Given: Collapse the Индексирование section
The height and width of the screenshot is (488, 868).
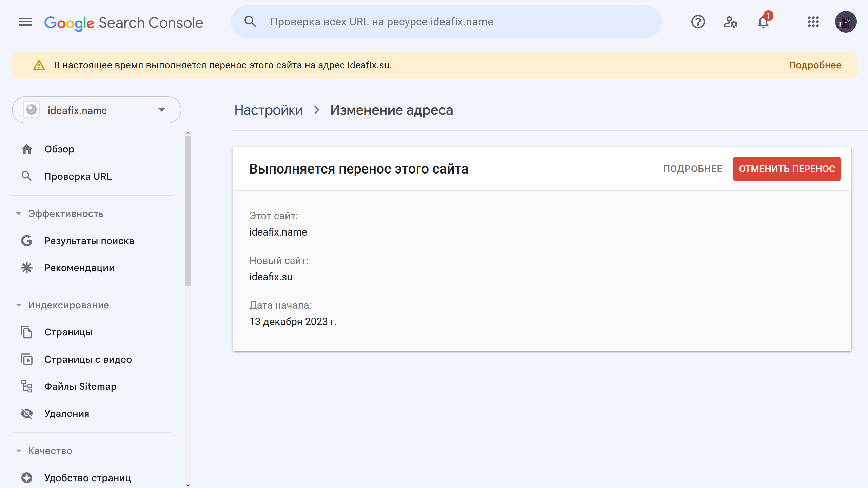Looking at the screenshot, I should tap(19, 305).
